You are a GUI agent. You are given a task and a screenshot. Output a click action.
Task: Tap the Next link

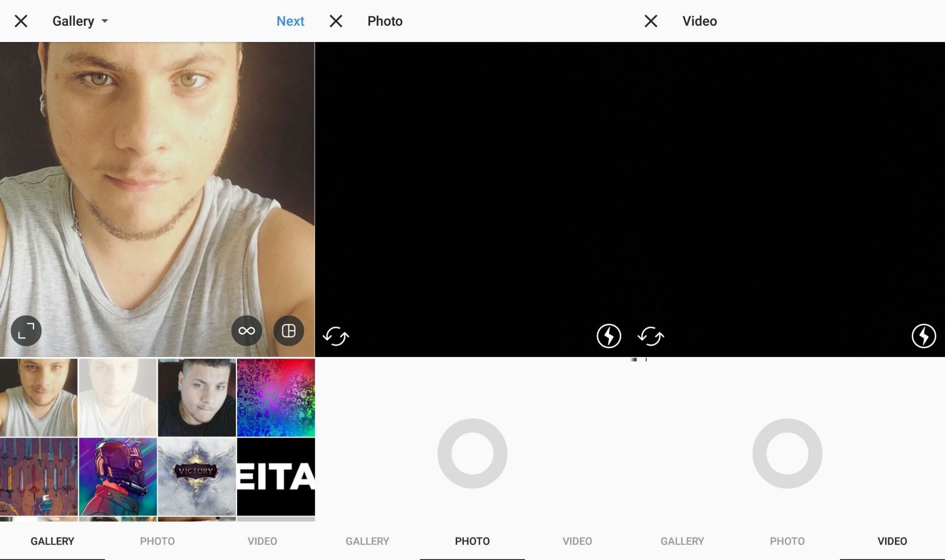coord(290,21)
